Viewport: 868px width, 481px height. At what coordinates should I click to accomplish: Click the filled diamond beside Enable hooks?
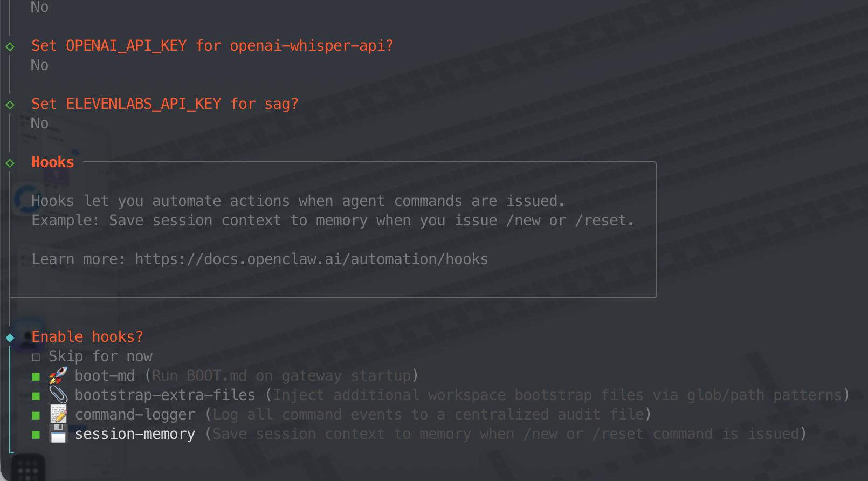click(x=10, y=338)
